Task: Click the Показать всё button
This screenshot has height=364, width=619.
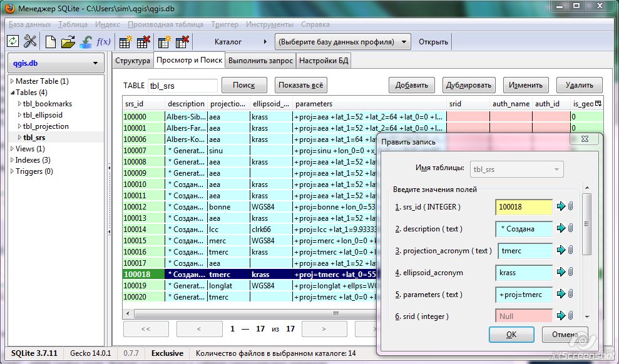Action: [301, 85]
